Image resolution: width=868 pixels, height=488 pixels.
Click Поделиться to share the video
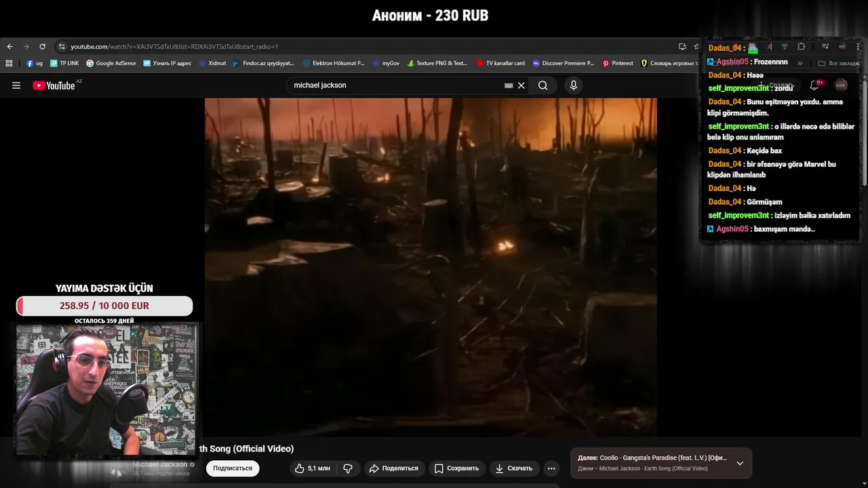tap(393, 468)
